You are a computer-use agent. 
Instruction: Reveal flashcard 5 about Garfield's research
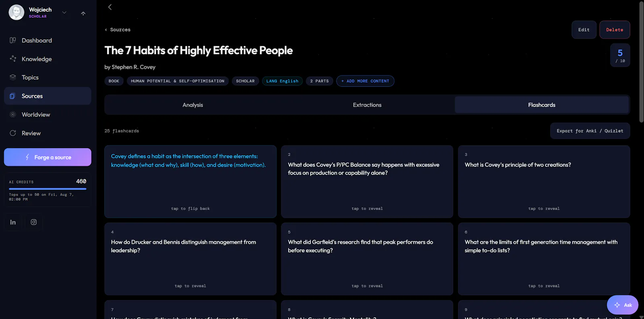pos(367,259)
